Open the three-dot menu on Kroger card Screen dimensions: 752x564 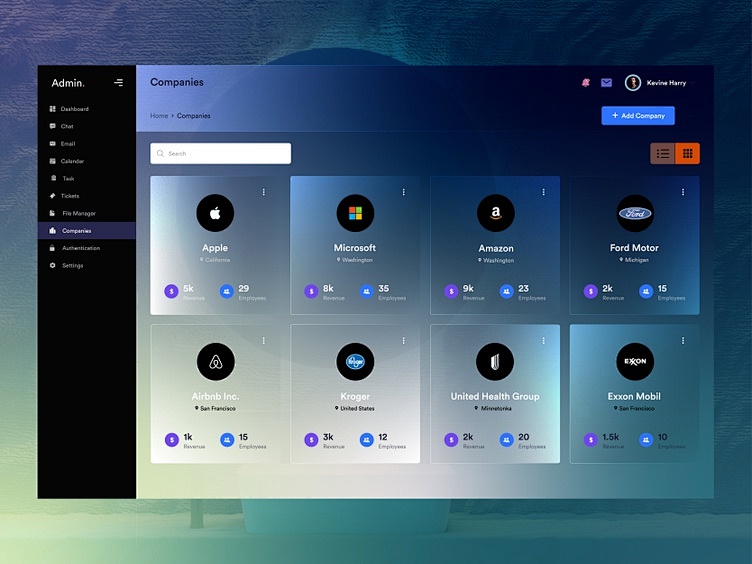(x=404, y=340)
